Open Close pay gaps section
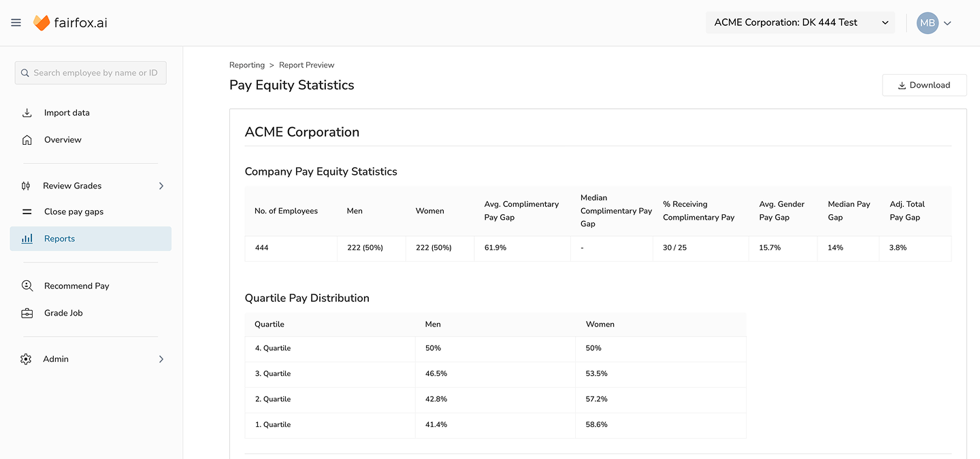980x459 pixels. (x=74, y=211)
